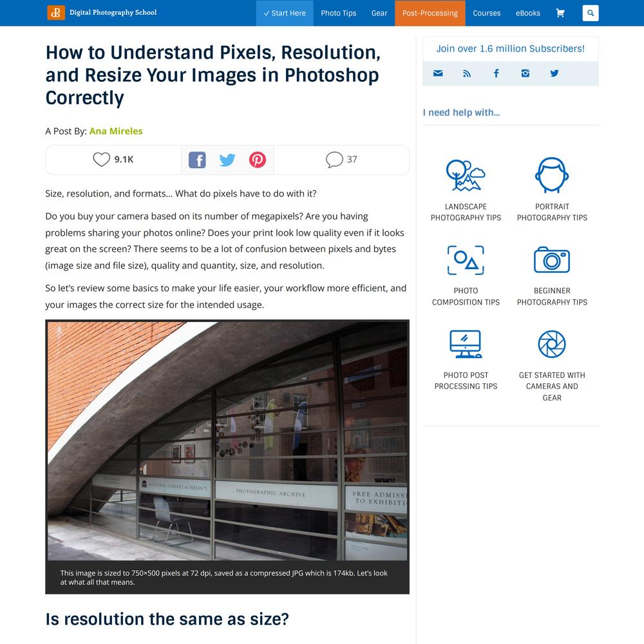Open 'Photo Composition Tips' text link
Screen dimensions: 644x644
[x=466, y=296]
